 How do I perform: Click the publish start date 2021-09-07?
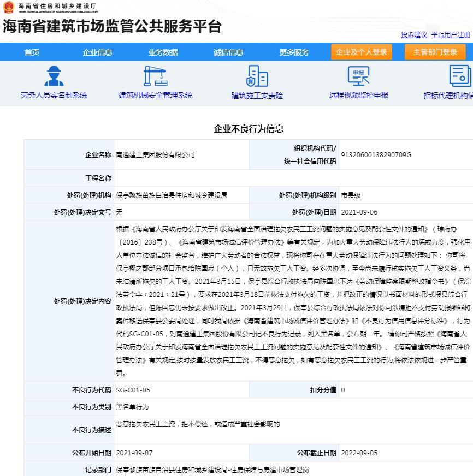(x=134, y=453)
